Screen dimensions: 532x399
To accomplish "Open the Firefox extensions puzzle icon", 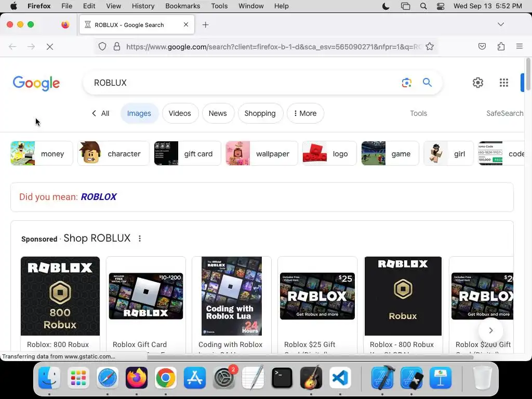I will (501, 46).
